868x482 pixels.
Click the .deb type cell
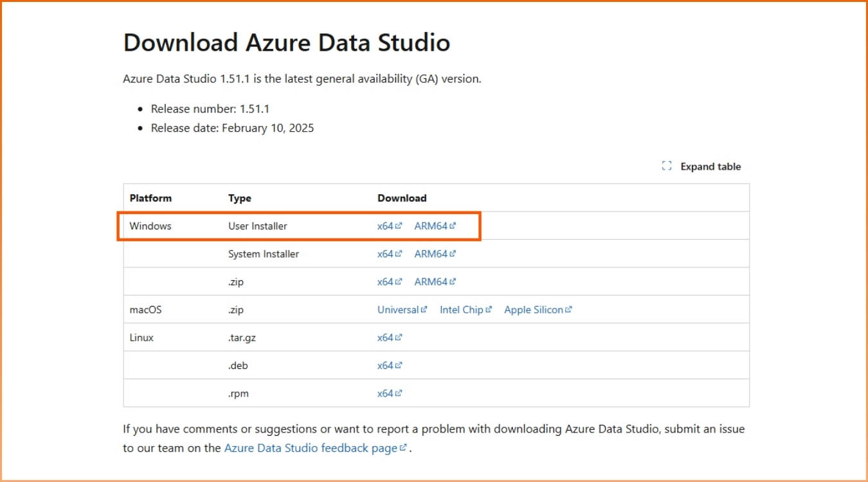[238, 365]
